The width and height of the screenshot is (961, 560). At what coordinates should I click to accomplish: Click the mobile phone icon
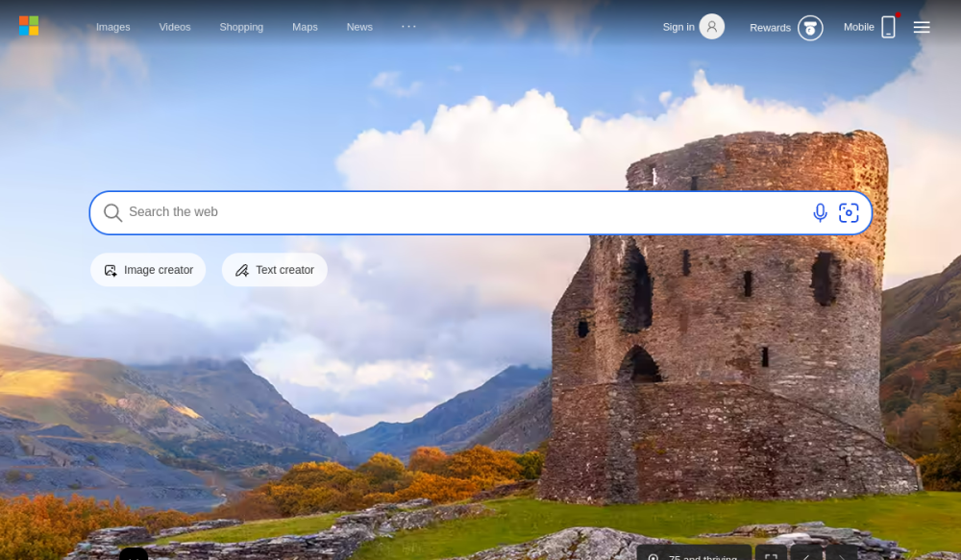pyautogui.click(x=888, y=27)
